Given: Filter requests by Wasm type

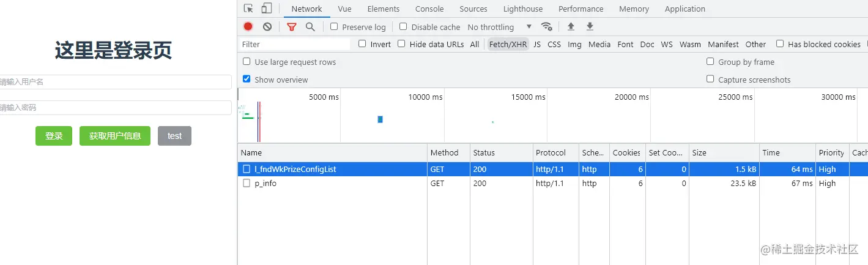Looking at the screenshot, I should click(690, 44).
